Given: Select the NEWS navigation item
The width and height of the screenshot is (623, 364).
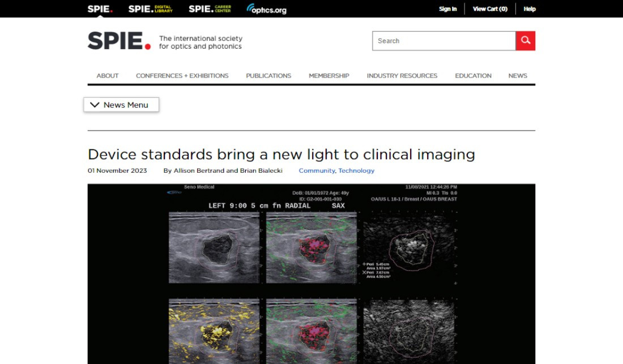Looking at the screenshot, I should click(517, 75).
